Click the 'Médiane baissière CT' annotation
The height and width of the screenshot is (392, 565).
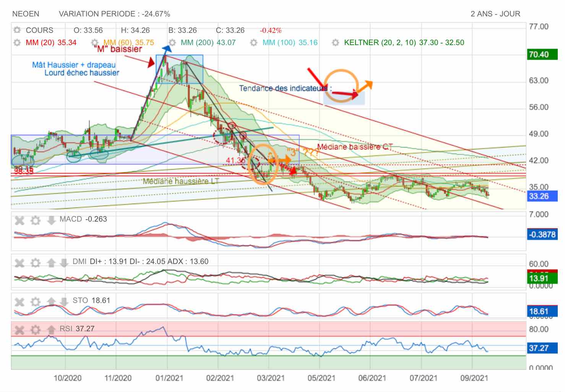pyautogui.click(x=355, y=147)
